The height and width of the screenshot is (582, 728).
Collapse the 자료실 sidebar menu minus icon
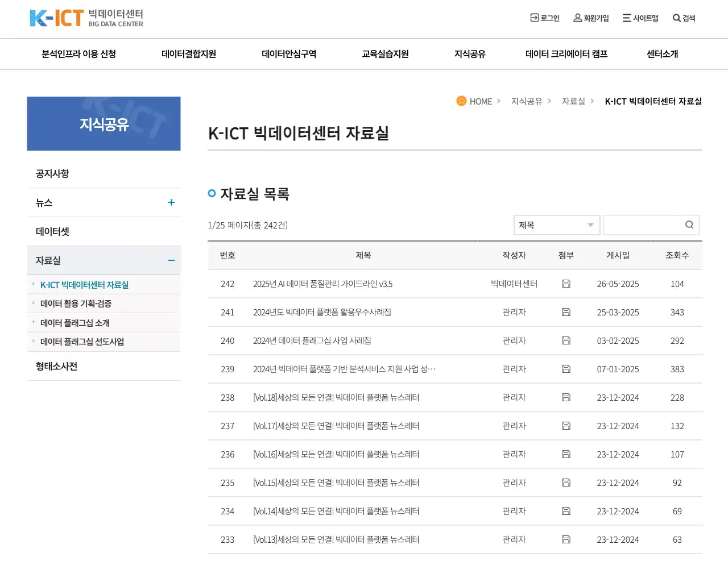point(171,260)
